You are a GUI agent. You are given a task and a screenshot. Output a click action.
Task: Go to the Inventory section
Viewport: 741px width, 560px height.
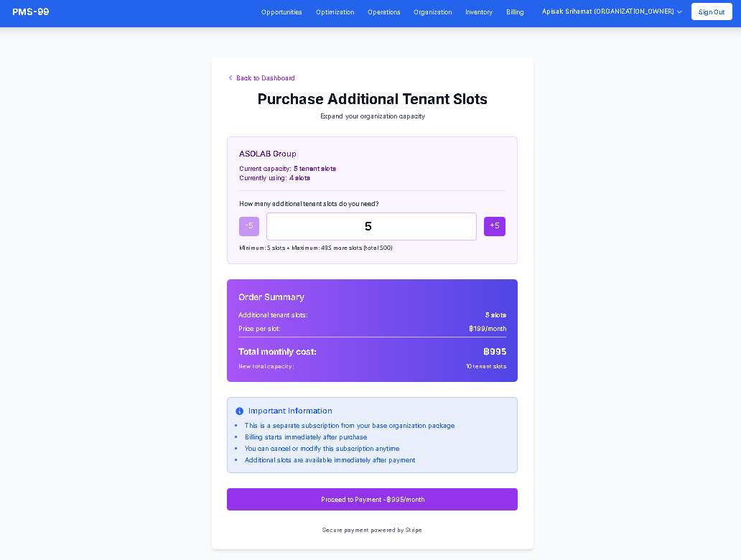point(479,12)
